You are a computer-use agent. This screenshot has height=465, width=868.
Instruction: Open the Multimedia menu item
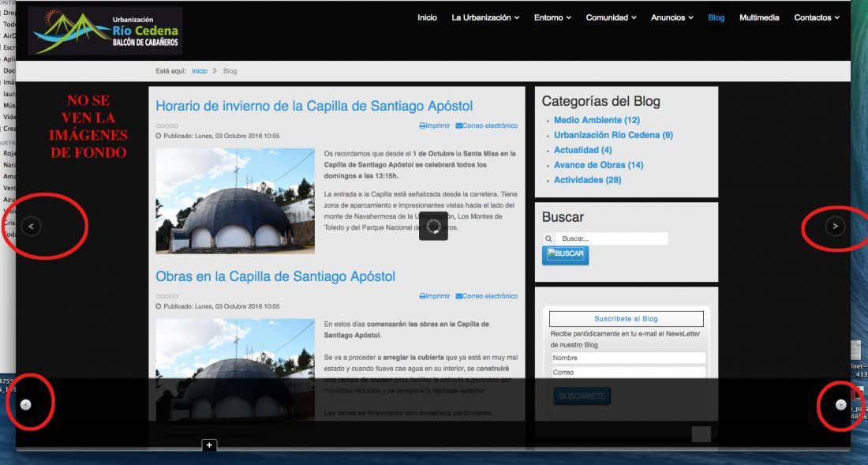coord(759,17)
